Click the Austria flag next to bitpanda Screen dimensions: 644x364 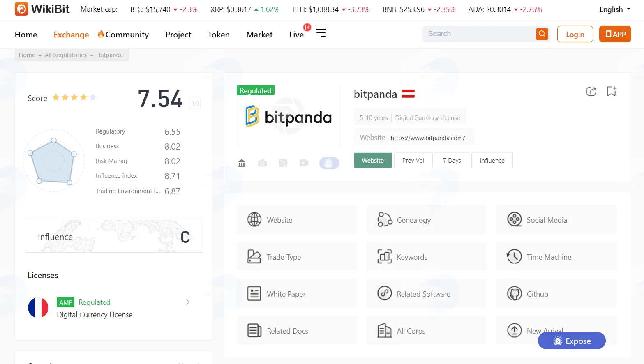[x=408, y=94]
